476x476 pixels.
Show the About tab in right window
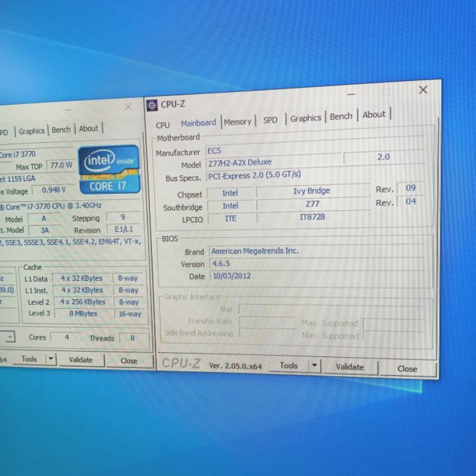coord(374,115)
